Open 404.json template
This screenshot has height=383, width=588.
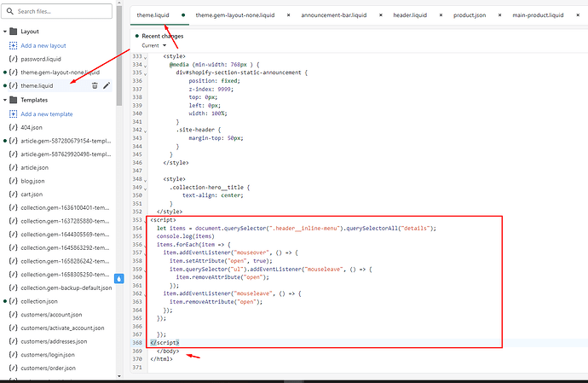(x=32, y=127)
